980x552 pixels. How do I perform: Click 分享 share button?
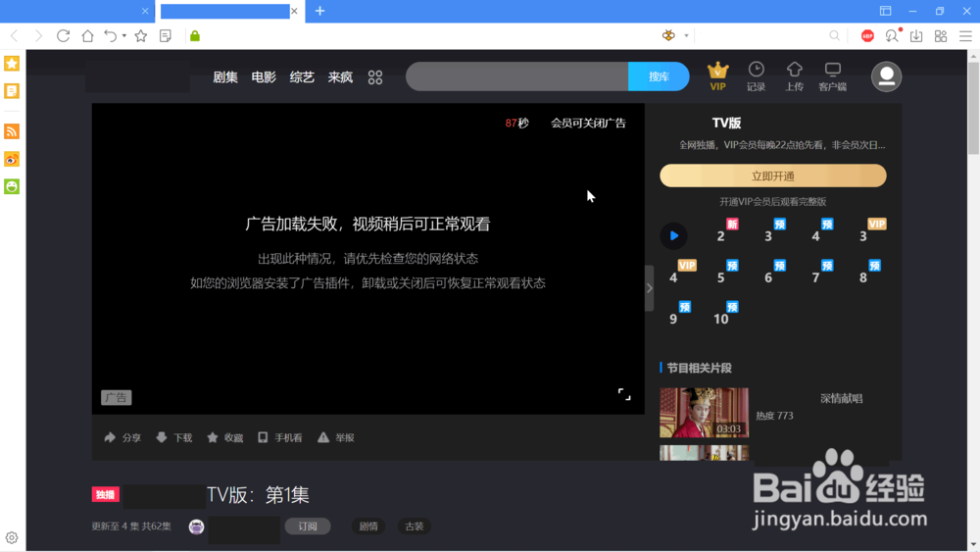(x=122, y=437)
